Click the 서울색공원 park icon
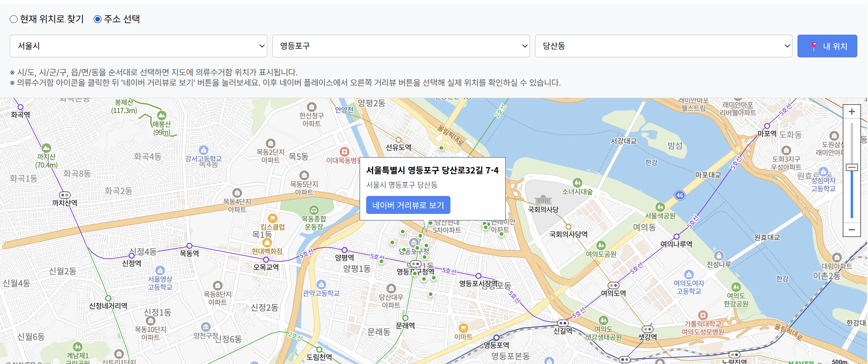This screenshot has width=868, height=364. point(660,207)
